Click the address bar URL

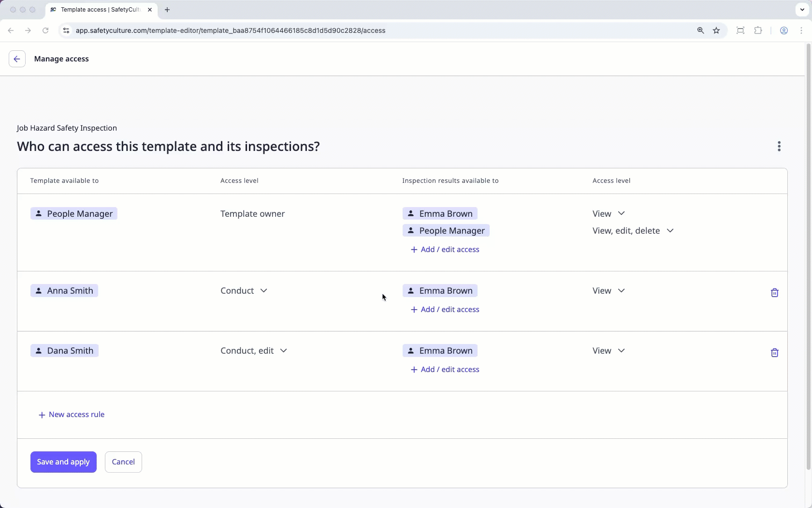point(231,30)
